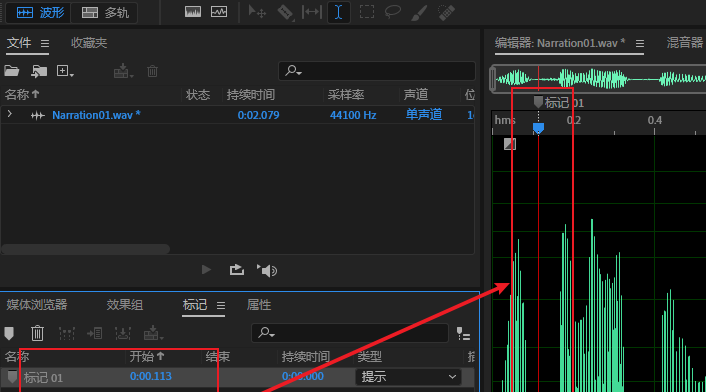The image size is (706, 392).
Task: Click insert into playlist icon
Action: pyautogui.click(x=95, y=333)
